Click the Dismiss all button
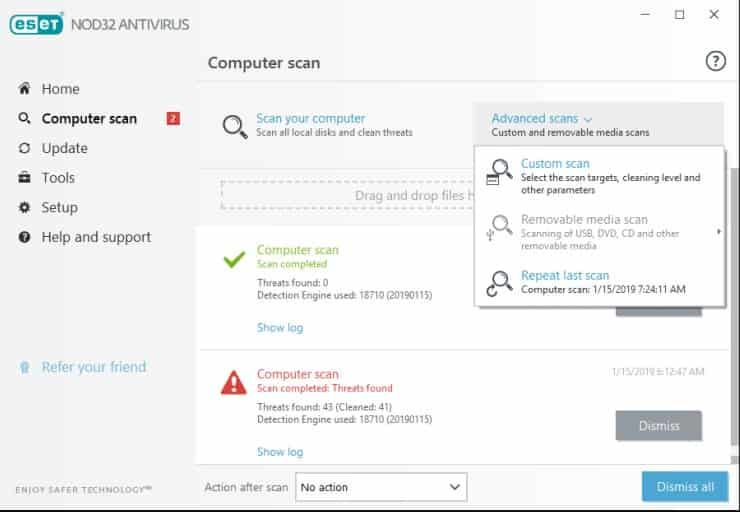 [685, 487]
